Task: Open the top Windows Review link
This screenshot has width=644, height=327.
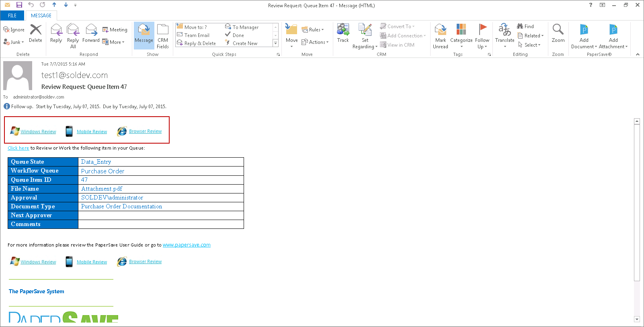Action: pyautogui.click(x=38, y=132)
